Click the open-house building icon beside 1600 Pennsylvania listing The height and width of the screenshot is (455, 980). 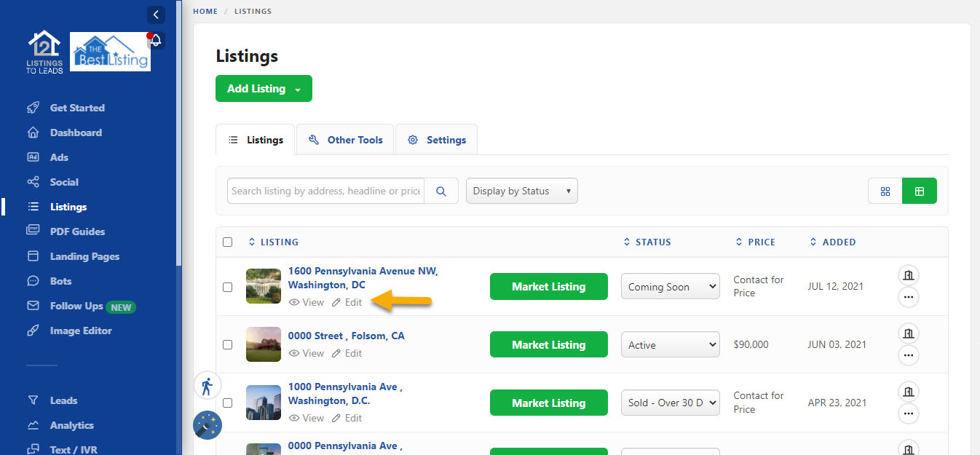click(908, 274)
